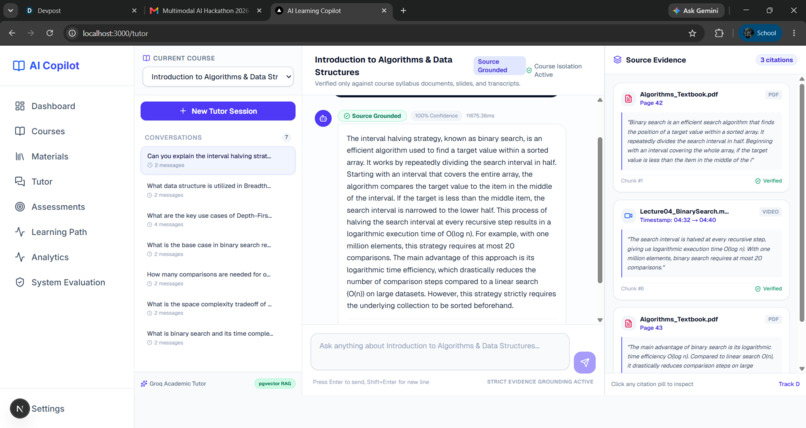Start a New Tutor Session
Image resolution: width=806 pixels, height=428 pixels.
218,111
